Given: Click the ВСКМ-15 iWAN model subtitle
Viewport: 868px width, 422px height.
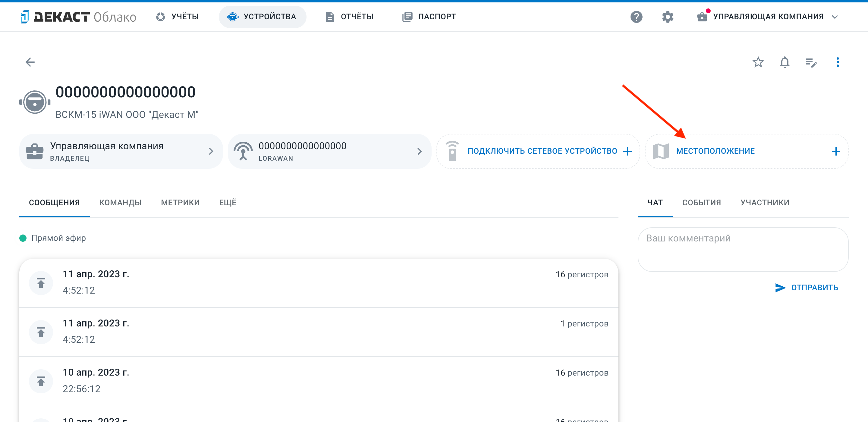Looking at the screenshot, I should (127, 115).
